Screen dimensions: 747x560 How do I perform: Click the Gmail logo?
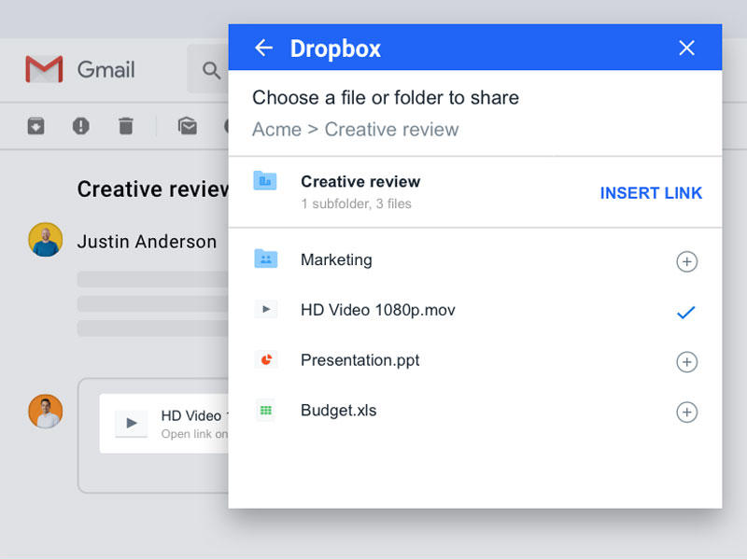(x=44, y=69)
